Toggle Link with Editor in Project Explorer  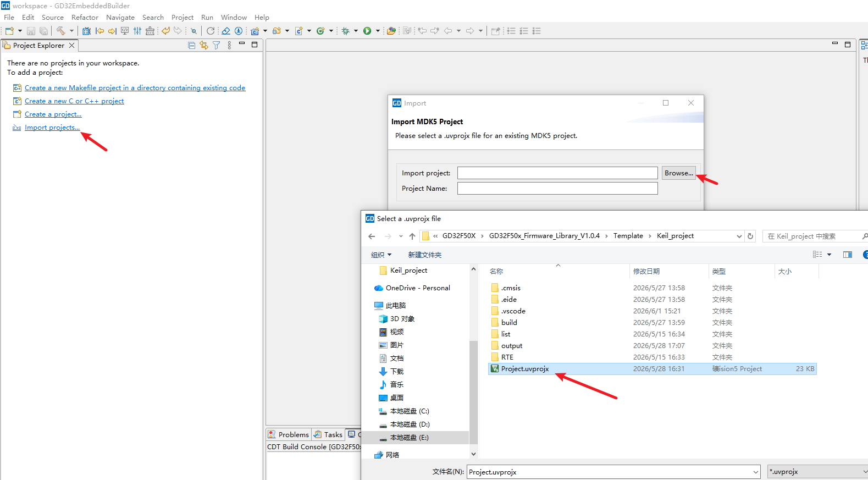tap(204, 45)
